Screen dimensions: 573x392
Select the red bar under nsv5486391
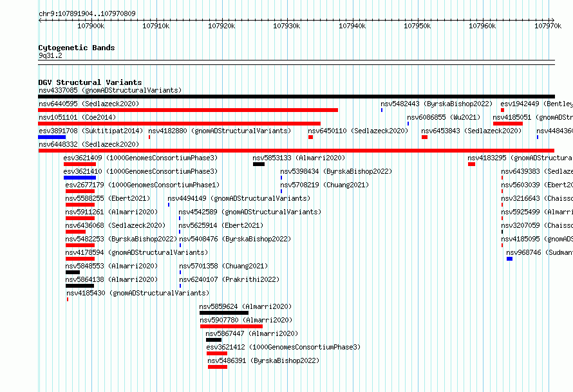point(218,367)
